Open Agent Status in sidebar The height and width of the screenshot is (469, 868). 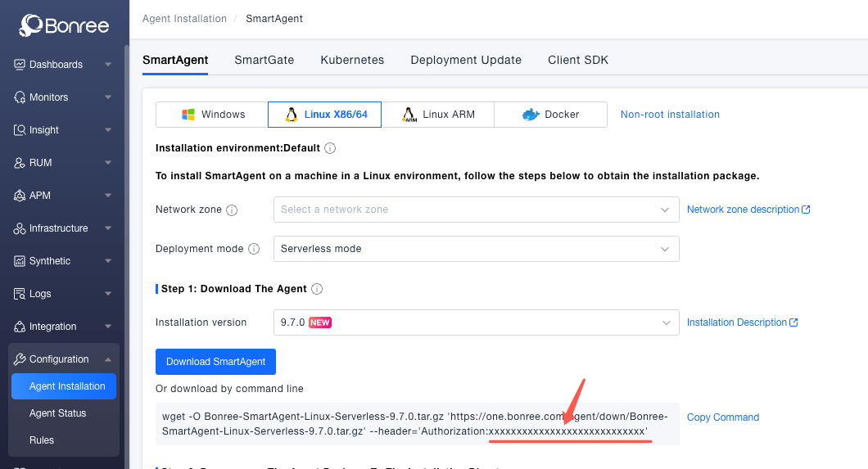[57, 413]
